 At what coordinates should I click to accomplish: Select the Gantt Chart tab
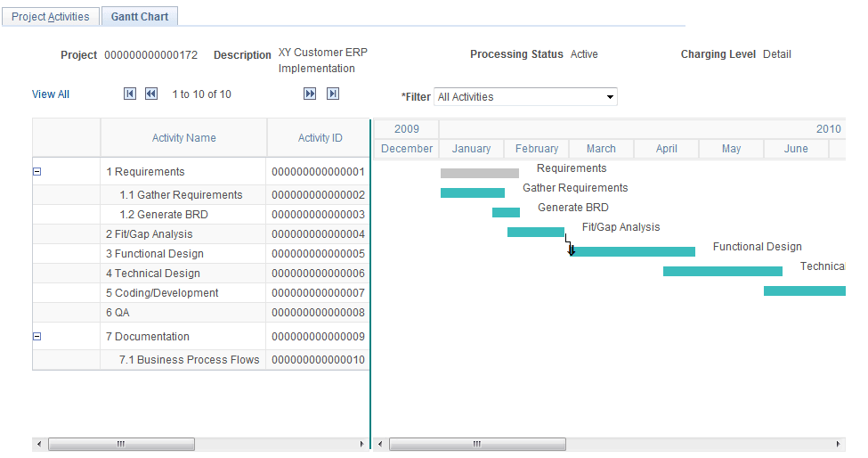click(140, 17)
